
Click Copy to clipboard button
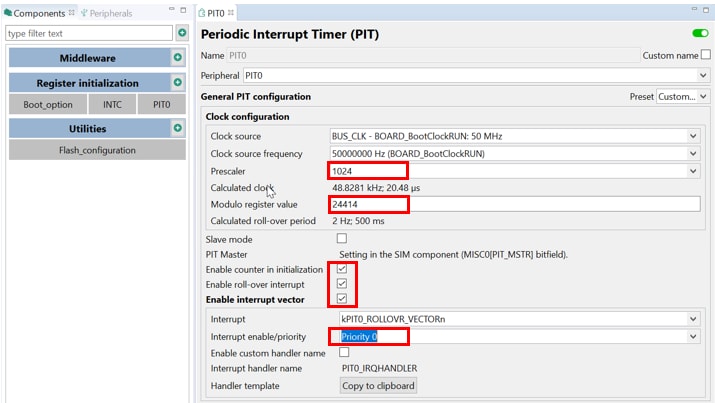click(x=377, y=385)
